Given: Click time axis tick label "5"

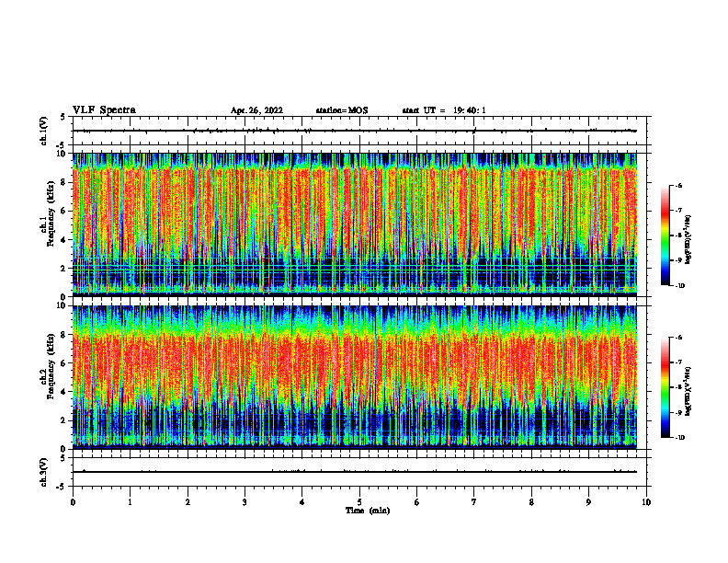Looking at the screenshot, I should pyautogui.click(x=359, y=502).
